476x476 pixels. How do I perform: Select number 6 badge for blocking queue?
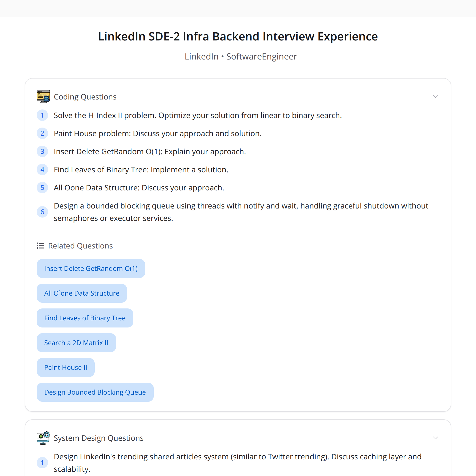tap(42, 212)
